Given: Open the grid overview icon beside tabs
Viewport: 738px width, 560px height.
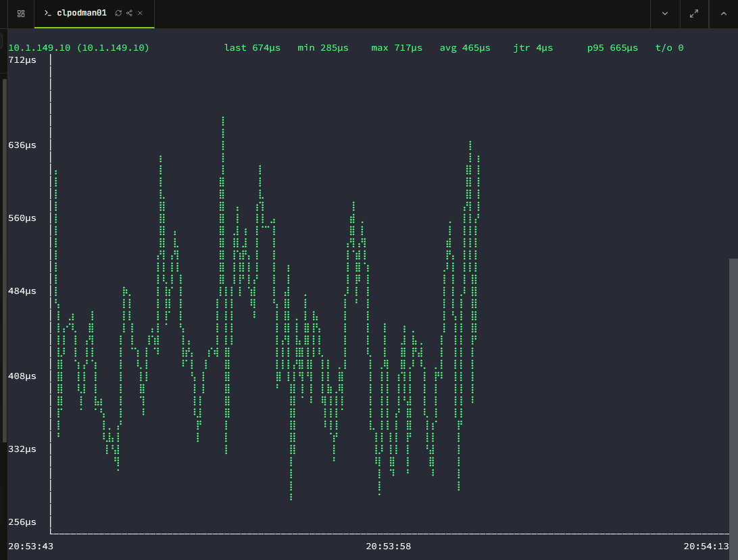Looking at the screenshot, I should click(x=21, y=14).
